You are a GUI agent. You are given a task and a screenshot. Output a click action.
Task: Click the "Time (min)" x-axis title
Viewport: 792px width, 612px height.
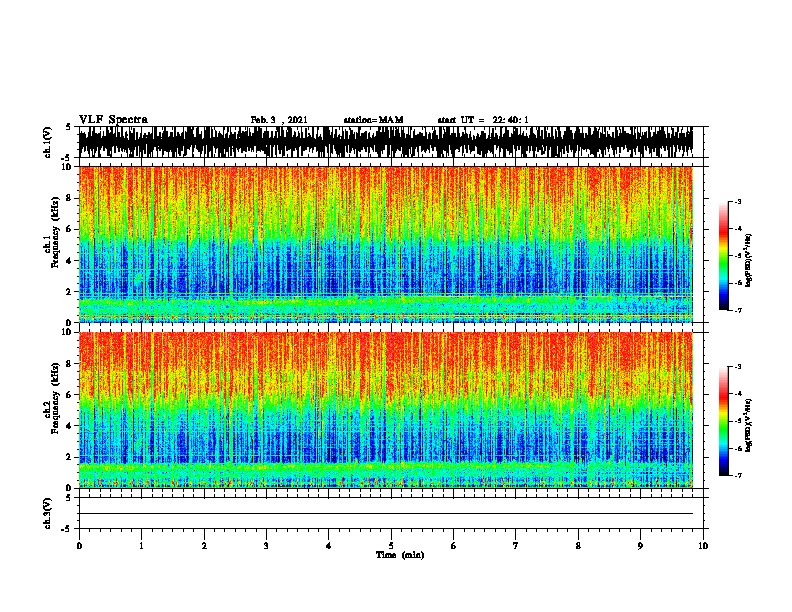[400, 555]
